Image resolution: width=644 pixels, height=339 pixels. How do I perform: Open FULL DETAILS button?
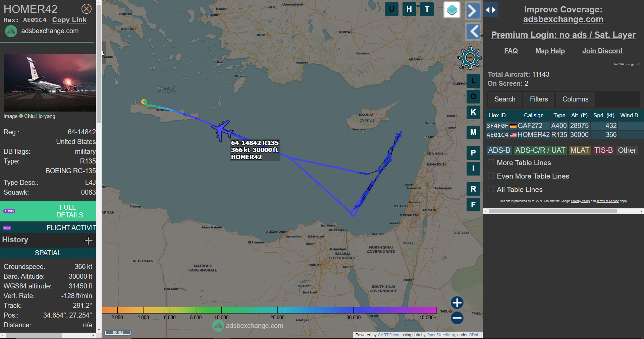48,211
